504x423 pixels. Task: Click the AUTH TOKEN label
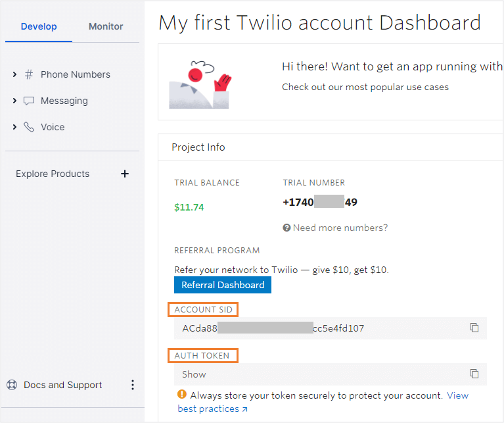(203, 355)
